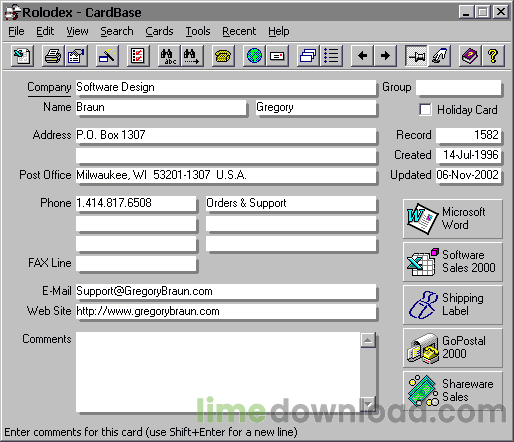514x442 pixels.
Task: Open the Tools menu
Action: 198,31
